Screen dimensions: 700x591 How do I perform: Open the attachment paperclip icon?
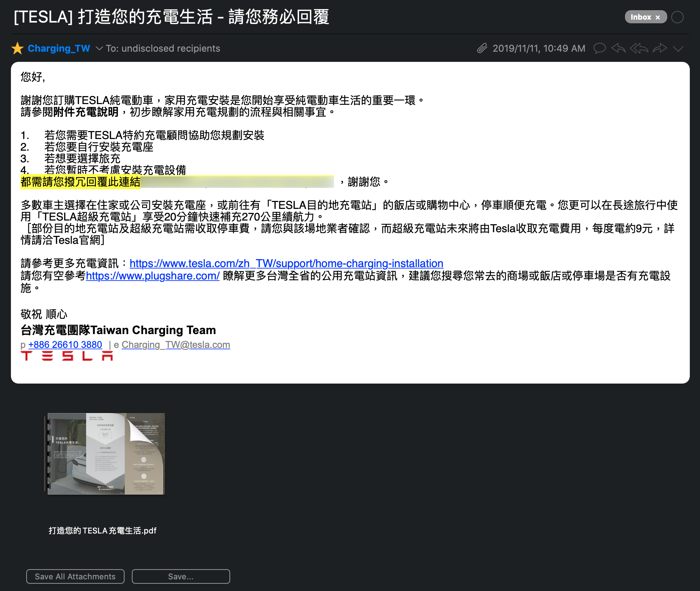(482, 48)
